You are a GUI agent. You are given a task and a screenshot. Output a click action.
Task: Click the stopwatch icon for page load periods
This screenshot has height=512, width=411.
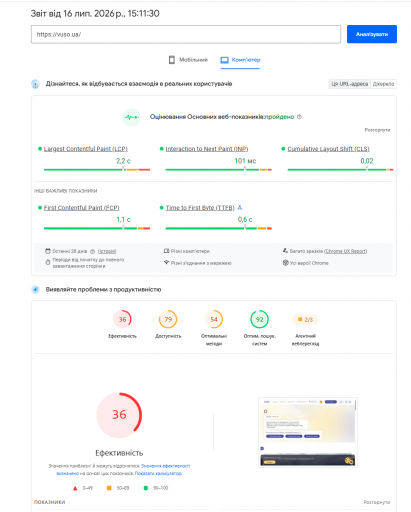pos(48,263)
